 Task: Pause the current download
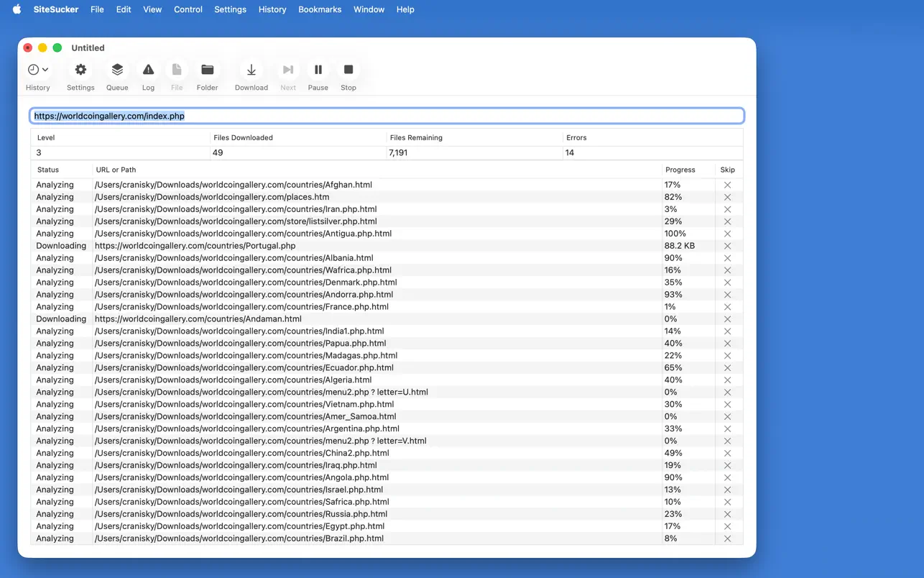[x=318, y=70]
